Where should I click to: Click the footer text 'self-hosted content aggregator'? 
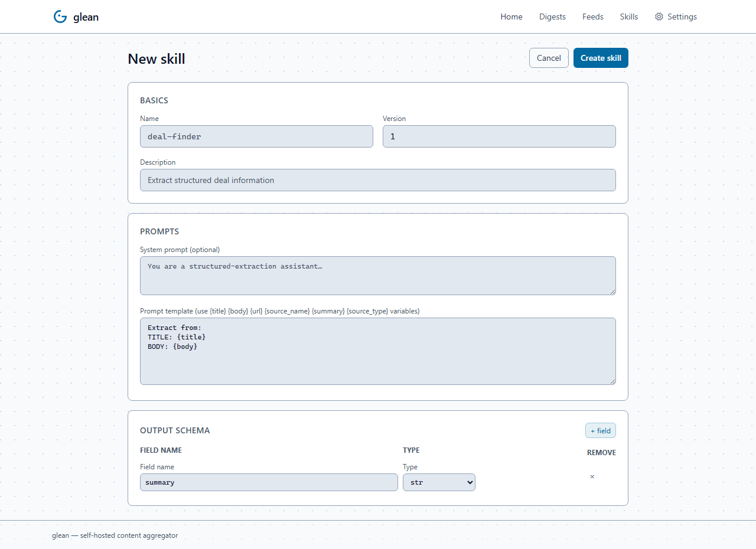[129, 535]
